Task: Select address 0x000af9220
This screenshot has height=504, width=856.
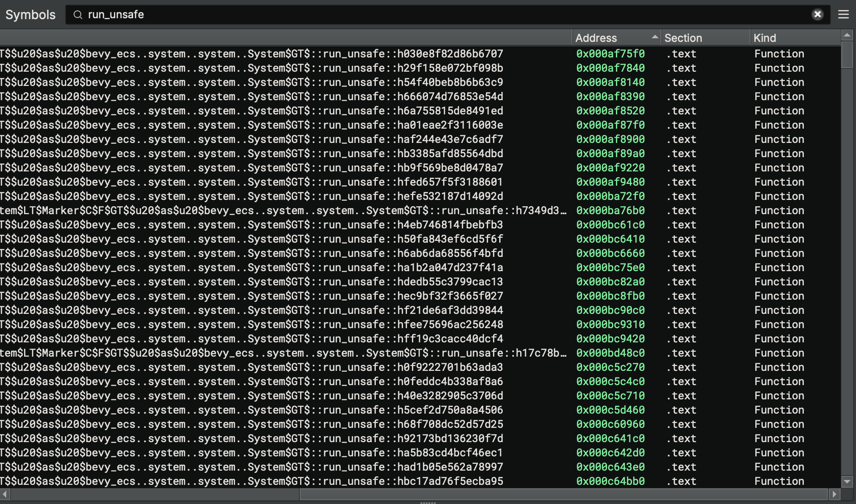Action: (x=610, y=168)
